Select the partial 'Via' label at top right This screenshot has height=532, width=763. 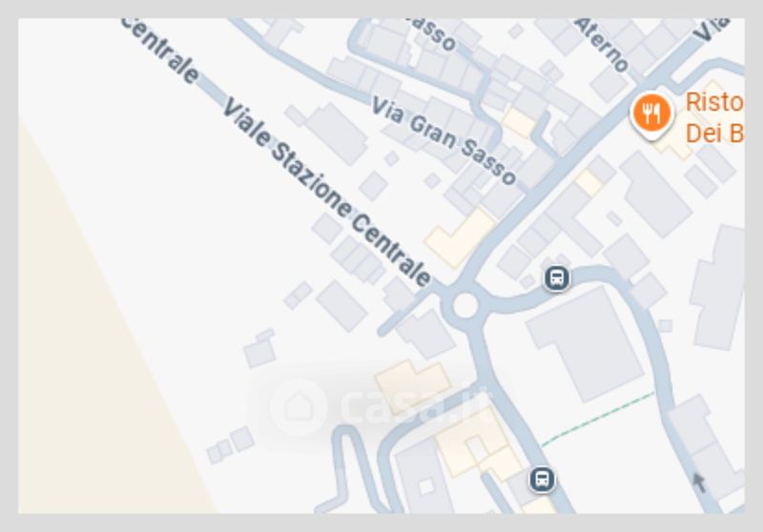(x=715, y=29)
